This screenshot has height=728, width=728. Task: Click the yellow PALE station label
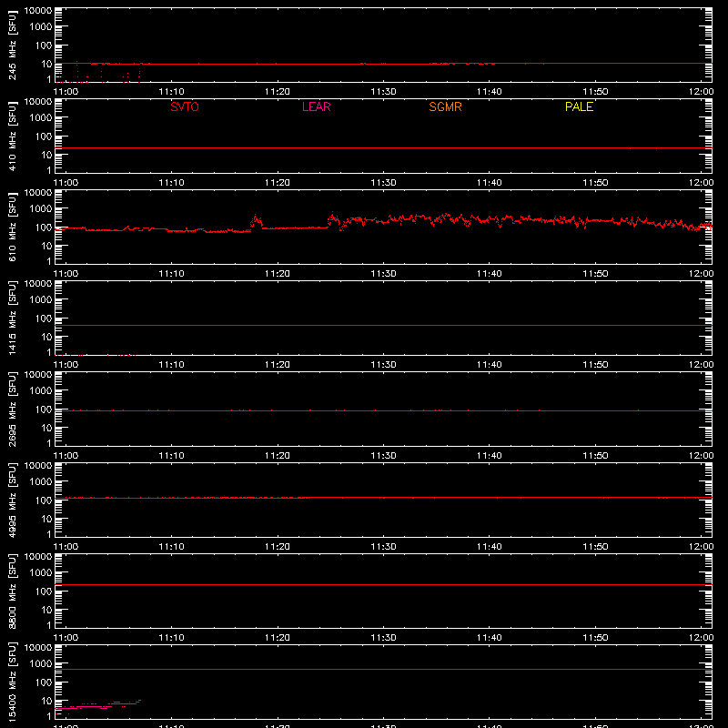[579, 106]
